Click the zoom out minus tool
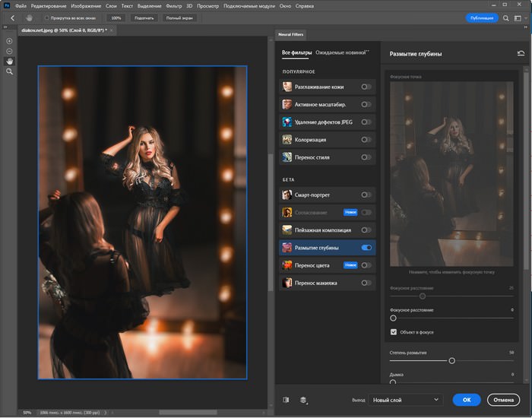 pos(10,51)
